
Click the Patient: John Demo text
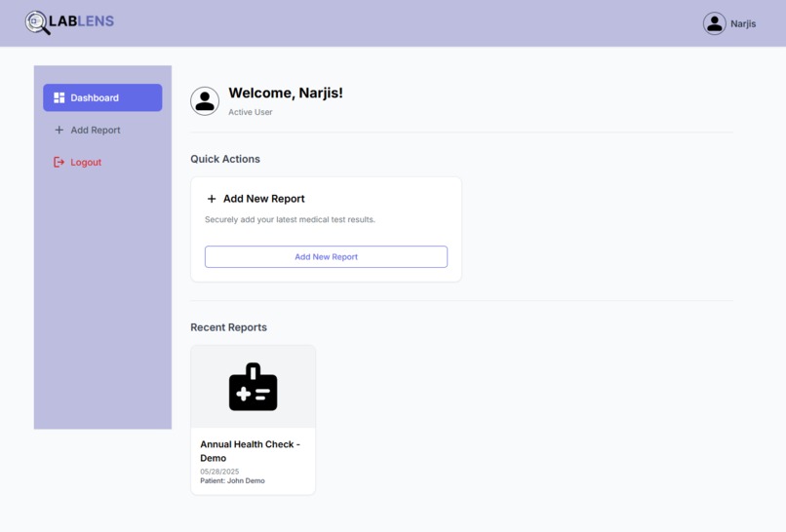(233, 481)
